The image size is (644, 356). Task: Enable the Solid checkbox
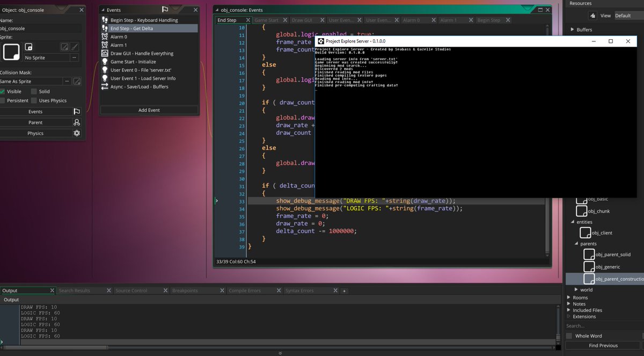pyautogui.click(x=33, y=91)
